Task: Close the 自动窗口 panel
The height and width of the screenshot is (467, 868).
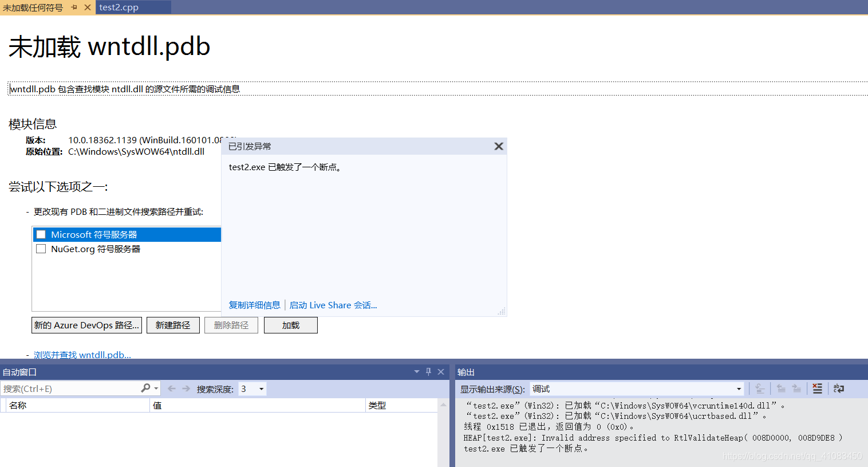Action: point(441,372)
